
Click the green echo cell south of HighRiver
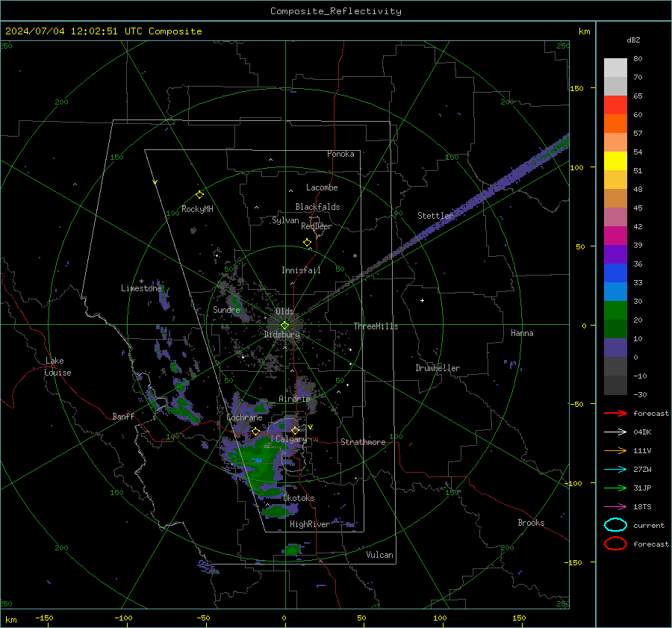pos(293,549)
